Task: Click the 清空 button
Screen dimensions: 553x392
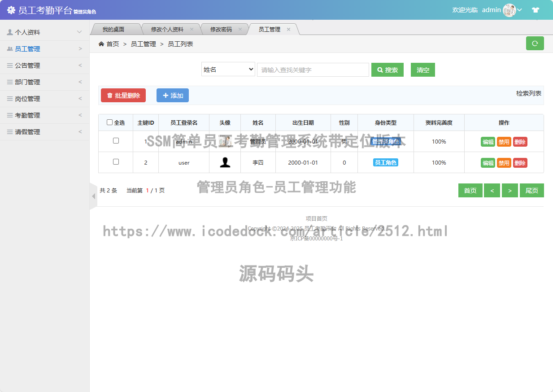Action: click(423, 70)
